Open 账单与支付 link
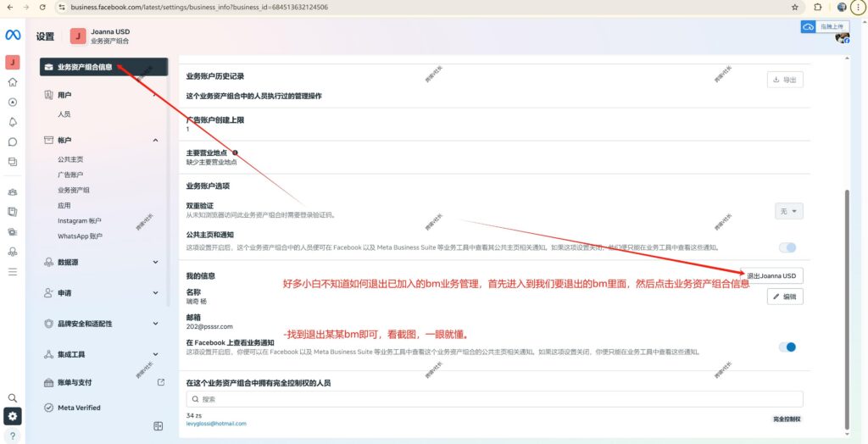This screenshot has height=444, width=868. pos(75,382)
